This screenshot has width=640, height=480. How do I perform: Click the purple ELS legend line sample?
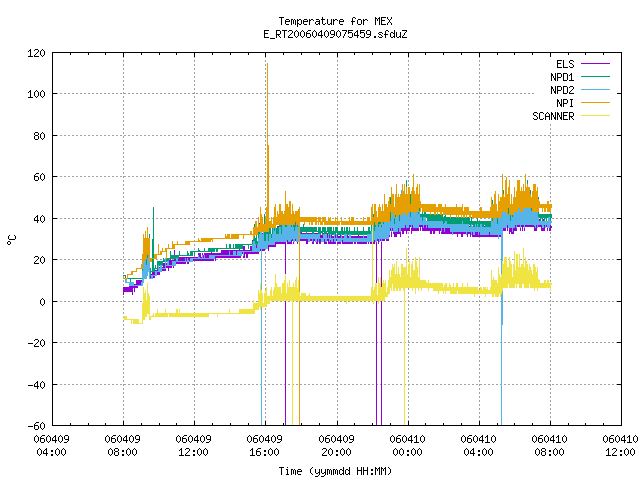tap(595, 64)
